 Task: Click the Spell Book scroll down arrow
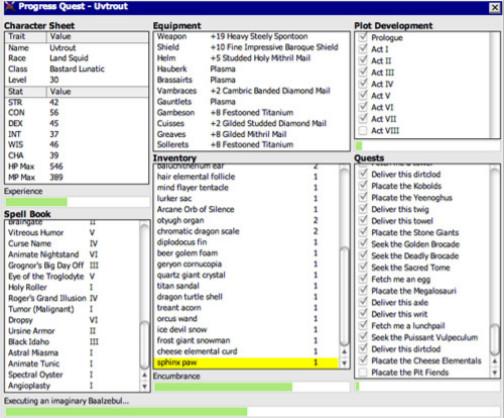[x=144, y=386]
